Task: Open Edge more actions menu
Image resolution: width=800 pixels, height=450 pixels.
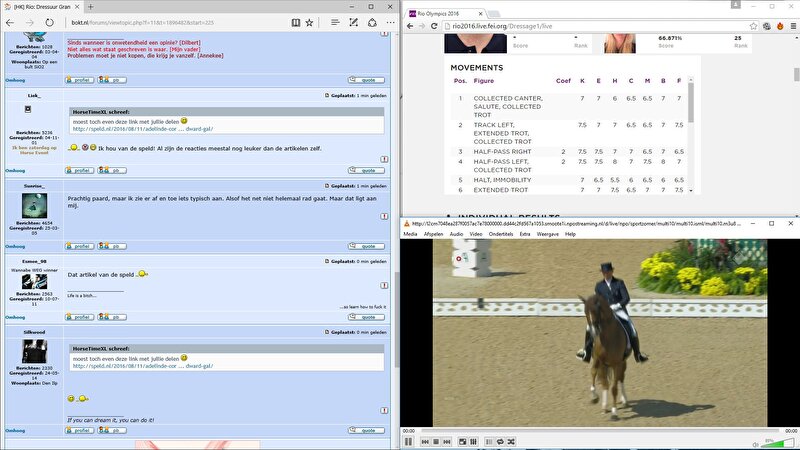Action: coord(390,22)
